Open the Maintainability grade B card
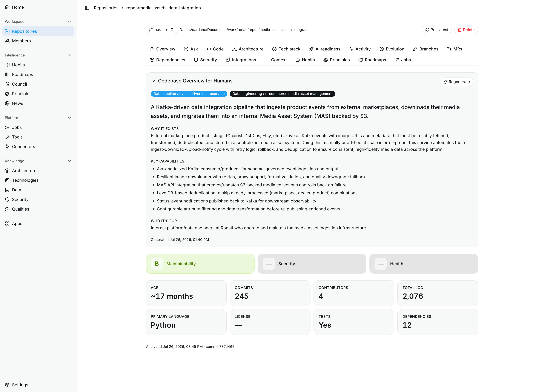This screenshot has width=547, height=392. coord(200,264)
